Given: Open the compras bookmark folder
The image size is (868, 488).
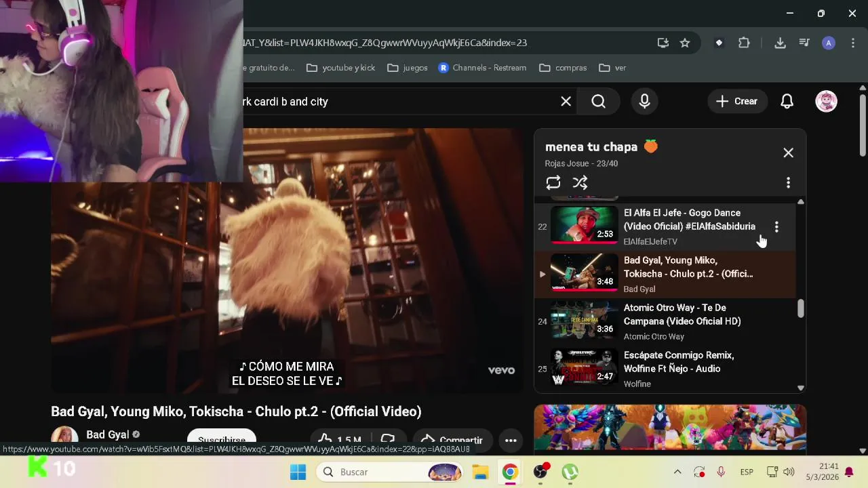Looking at the screenshot, I should 563,68.
